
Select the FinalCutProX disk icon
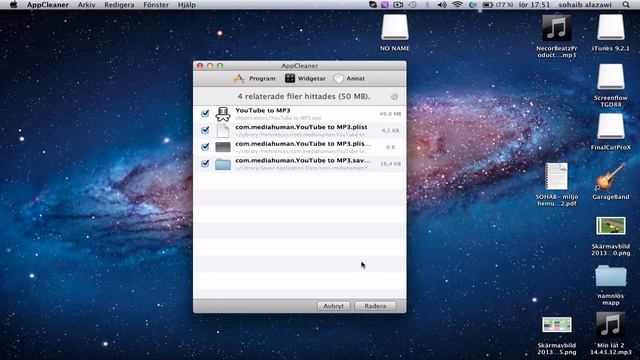click(x=611, y=126)
